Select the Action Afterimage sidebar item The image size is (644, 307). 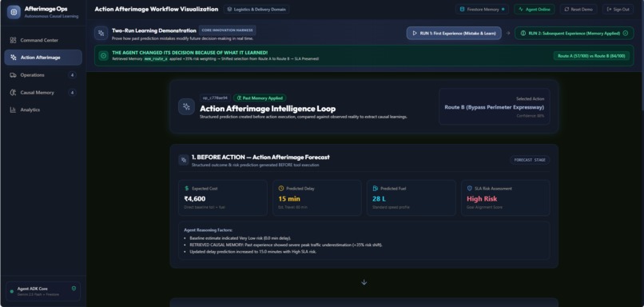(x=43, y=58)
